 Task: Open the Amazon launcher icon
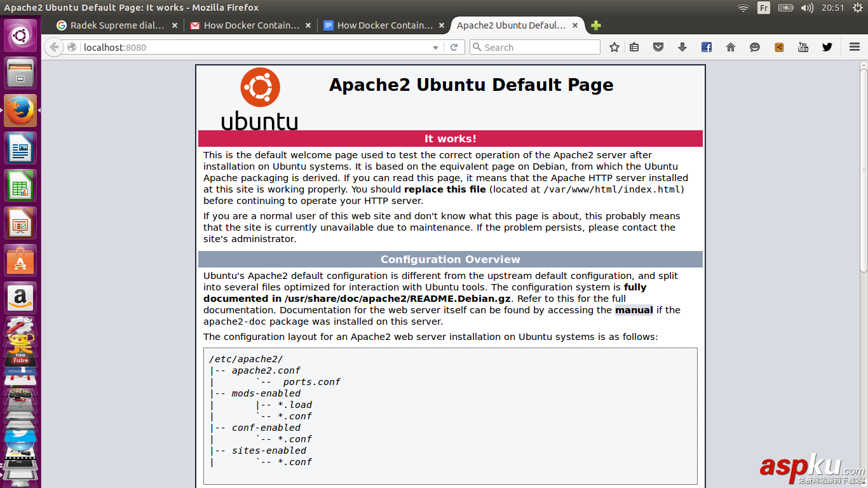[x=21, y=298]
